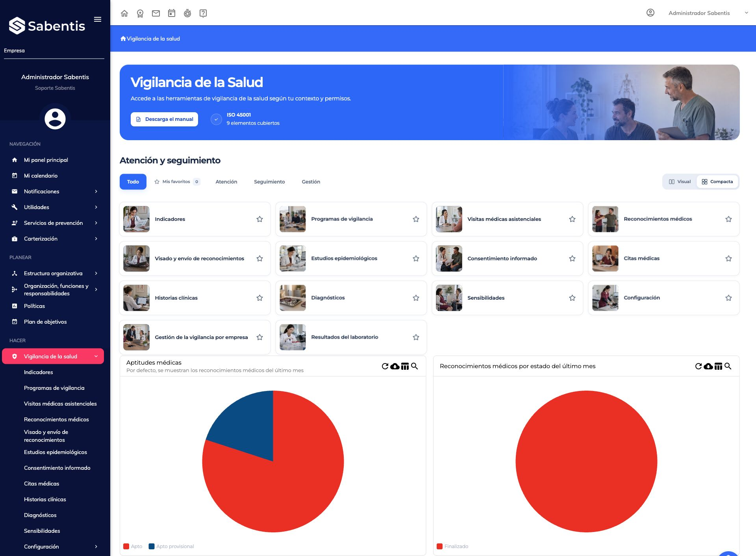Select the Todo filter tab
Screen dimensions: 756x556
click(x=133, y=182)
